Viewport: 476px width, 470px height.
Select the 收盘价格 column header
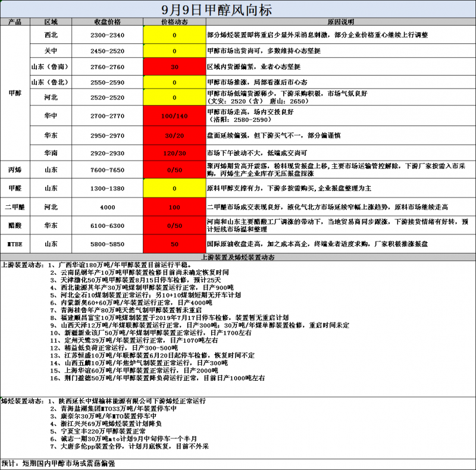tap(107, 21)
